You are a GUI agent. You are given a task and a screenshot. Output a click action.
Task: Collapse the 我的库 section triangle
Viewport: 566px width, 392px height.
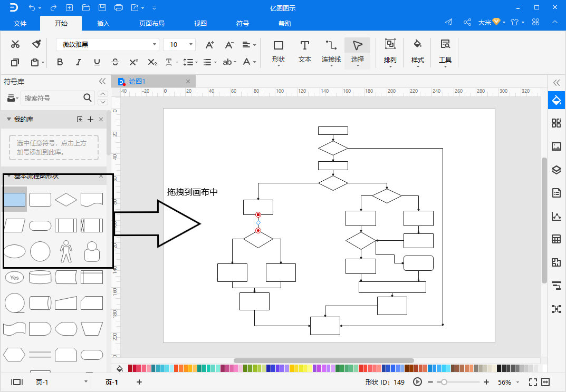click(x=8, y=119)
